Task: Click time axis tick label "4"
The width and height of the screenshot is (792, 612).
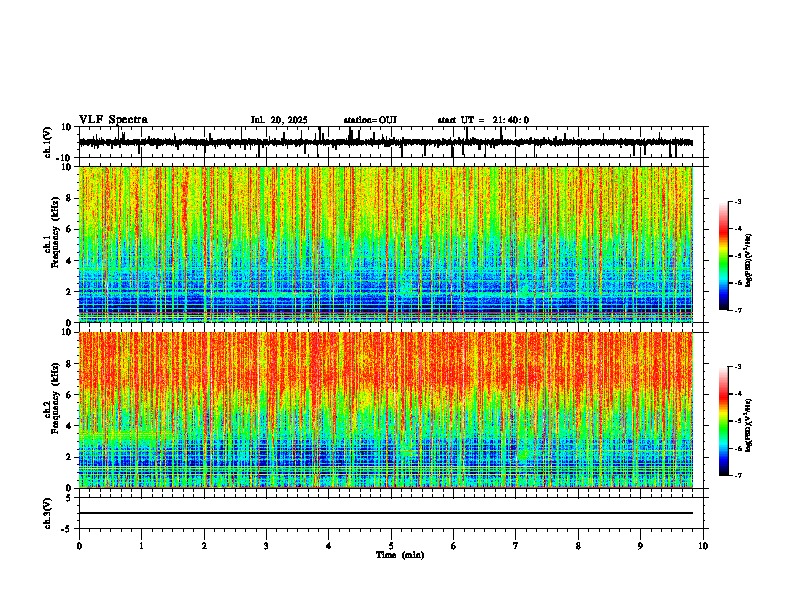Action: pyautogui.click(x=329, y=546)
